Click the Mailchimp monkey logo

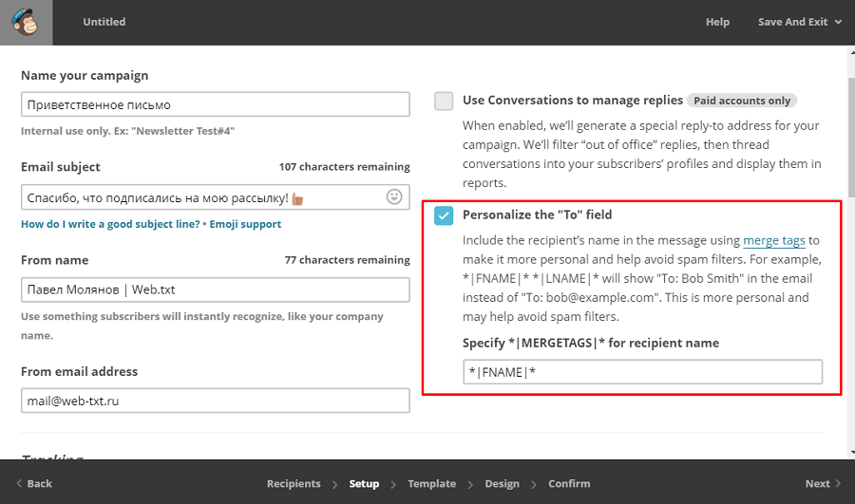click(26, 23)
